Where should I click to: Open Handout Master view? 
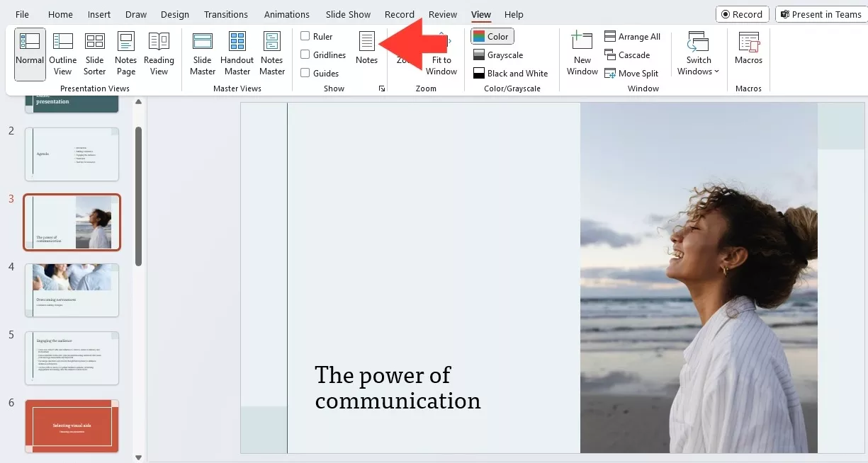pos(237,53)
